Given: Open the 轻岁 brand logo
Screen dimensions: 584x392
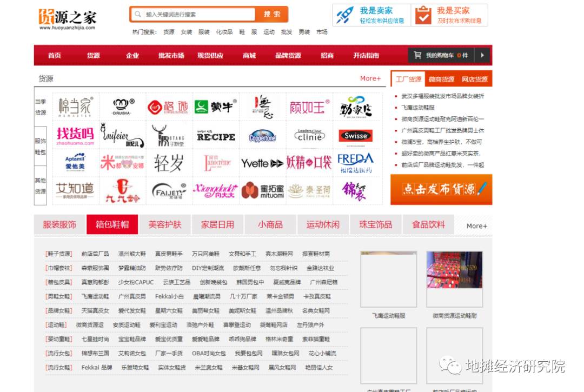Looking at the screenshot, I should coord(169,163).
